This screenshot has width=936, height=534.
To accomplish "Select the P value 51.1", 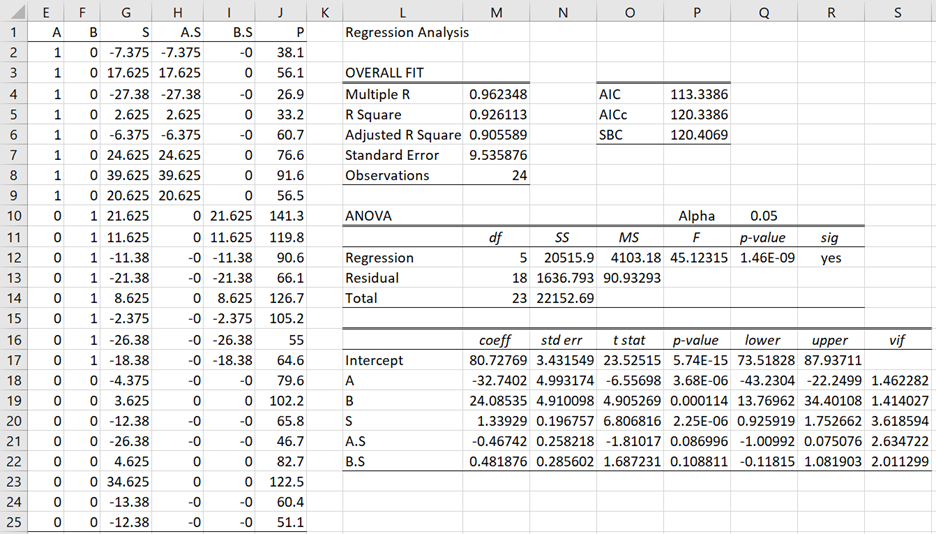I will (290, 523).
